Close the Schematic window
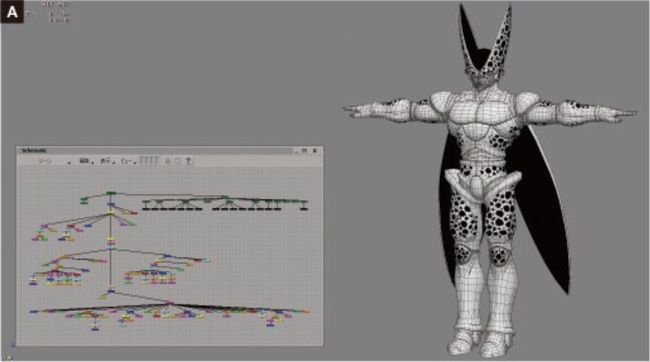Image resolution: width=650 pixels, height=362 pixels. 315,151
